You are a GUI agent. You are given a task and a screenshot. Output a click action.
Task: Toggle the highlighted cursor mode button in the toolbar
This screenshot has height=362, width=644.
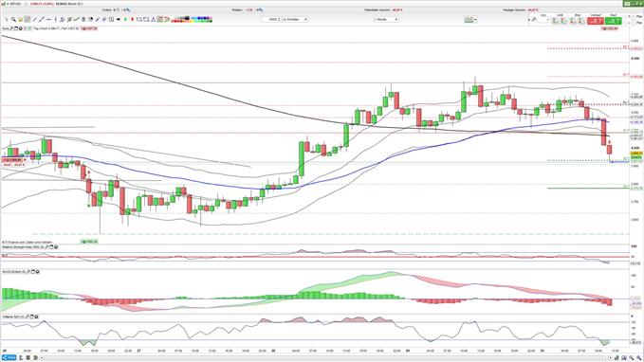(x=28, y=19)
